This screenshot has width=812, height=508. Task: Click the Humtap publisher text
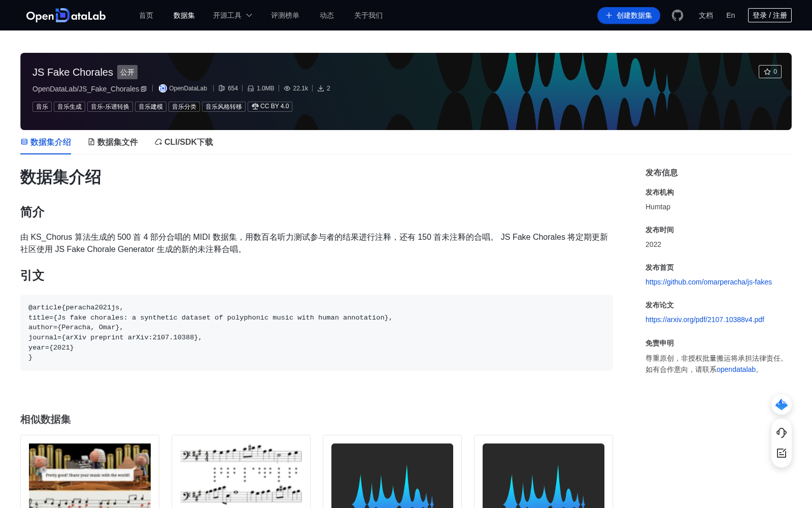tap(658, 207)
